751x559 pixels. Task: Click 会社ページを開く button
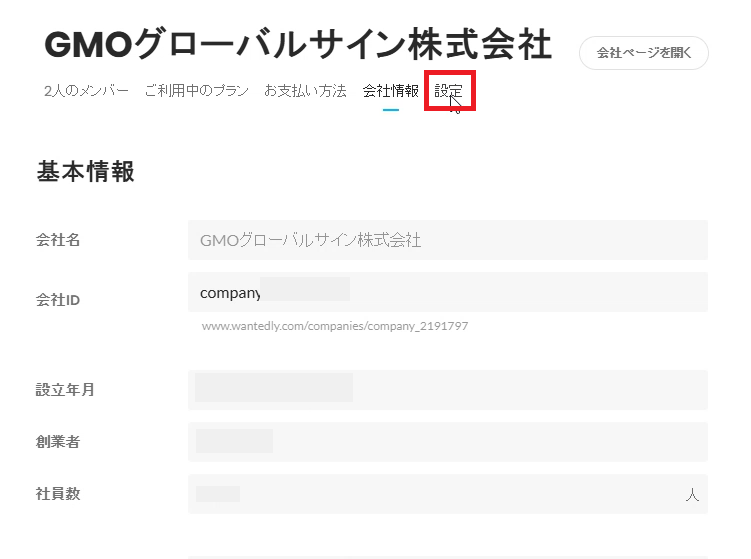click(644, 53)
